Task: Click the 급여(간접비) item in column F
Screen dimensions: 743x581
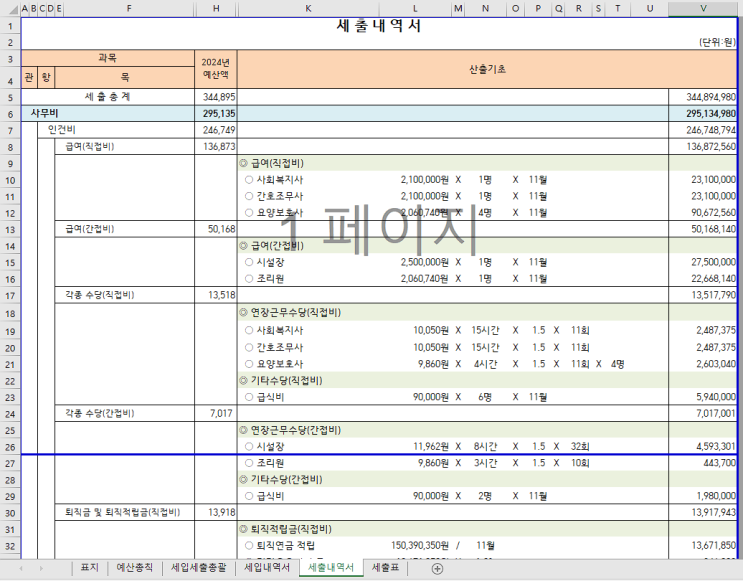Action: click(x=125, y=229)
